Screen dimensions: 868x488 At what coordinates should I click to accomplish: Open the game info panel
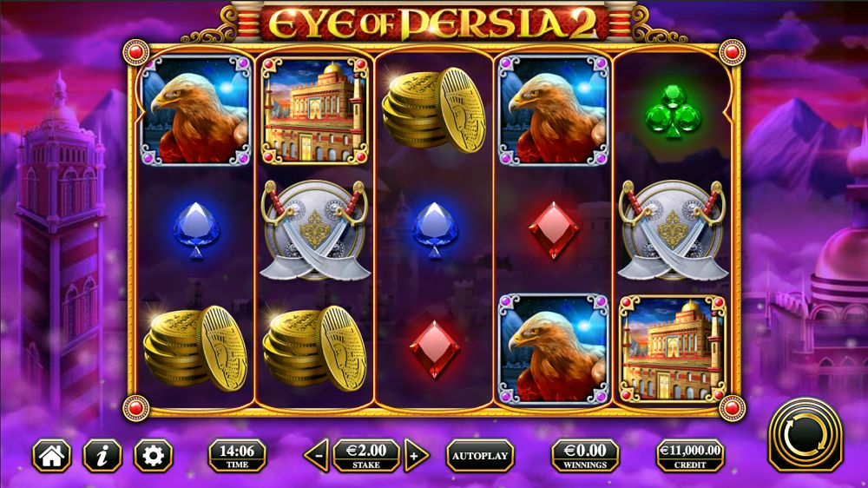[102, 455]
